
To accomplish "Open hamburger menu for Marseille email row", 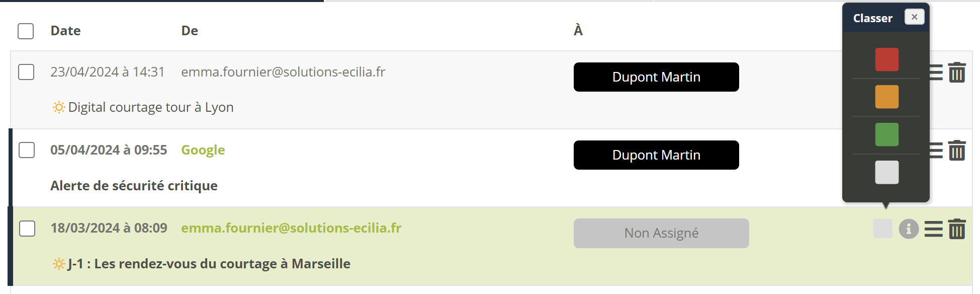I will (x=933, y=229).
